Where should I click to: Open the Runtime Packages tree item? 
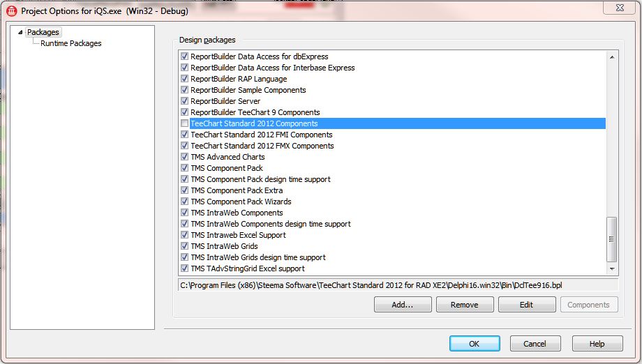pyautogui.click(x=71, y=43)
